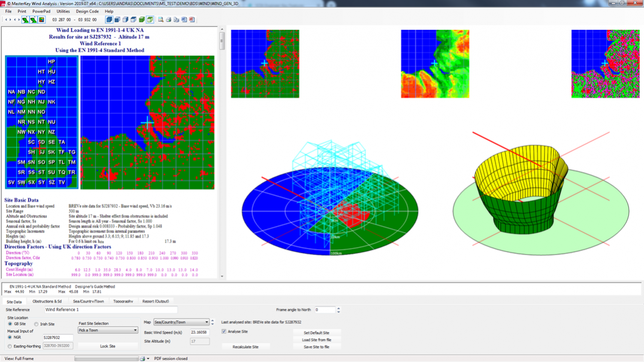Click the Load Site from file button
Screen dimensions: 644x362
pyautogui.click(x=316, y=340)
